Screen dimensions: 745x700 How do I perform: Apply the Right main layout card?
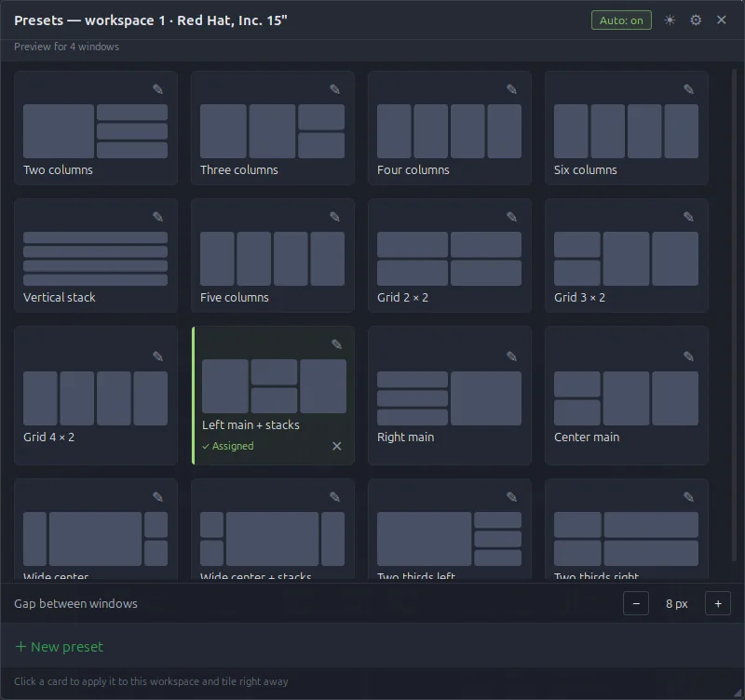(x=450, y=395)
